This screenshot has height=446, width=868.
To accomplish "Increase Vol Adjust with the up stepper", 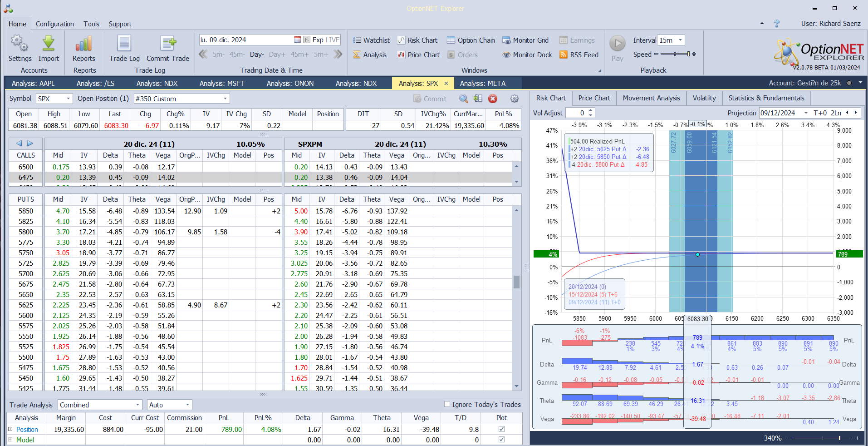I will point(590,110).
